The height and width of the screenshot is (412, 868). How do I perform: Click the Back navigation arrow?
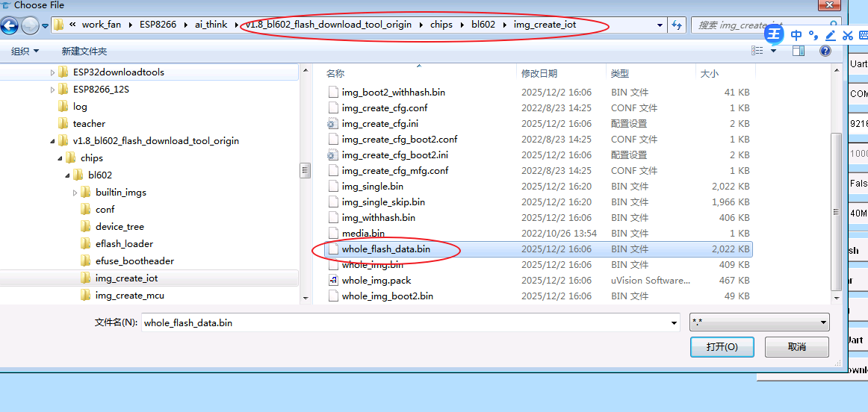[x=10, y=26]
